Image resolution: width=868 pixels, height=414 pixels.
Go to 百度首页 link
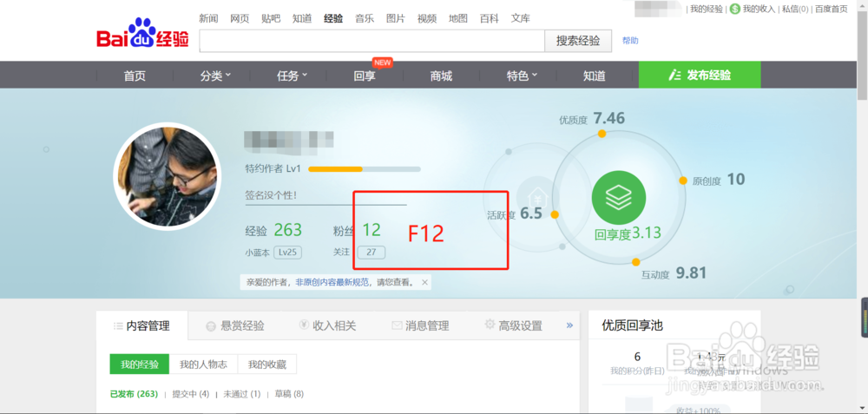coord(831,9)
